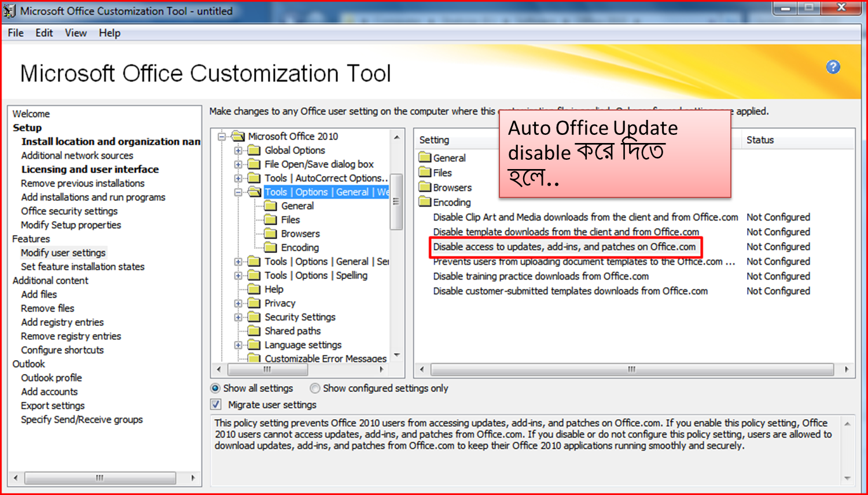Click the description box scroll down arrow
This screenshot has width=868, height=495.
coord(847,478)
